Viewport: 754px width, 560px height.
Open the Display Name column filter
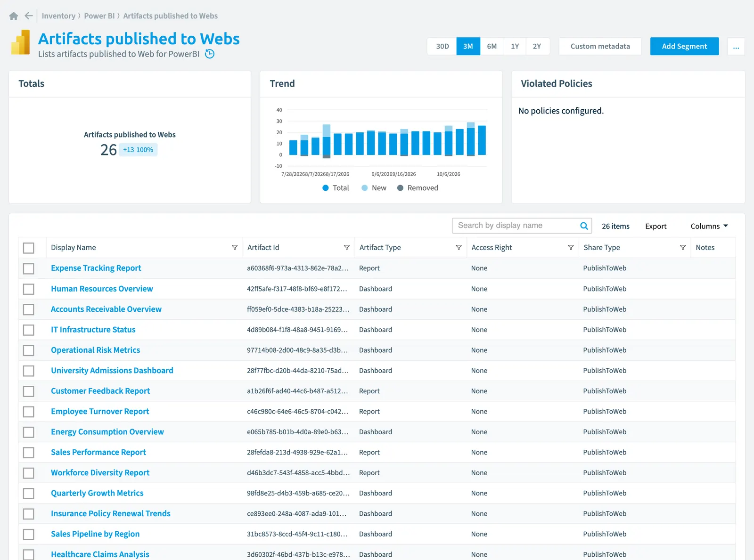(235, 248)
